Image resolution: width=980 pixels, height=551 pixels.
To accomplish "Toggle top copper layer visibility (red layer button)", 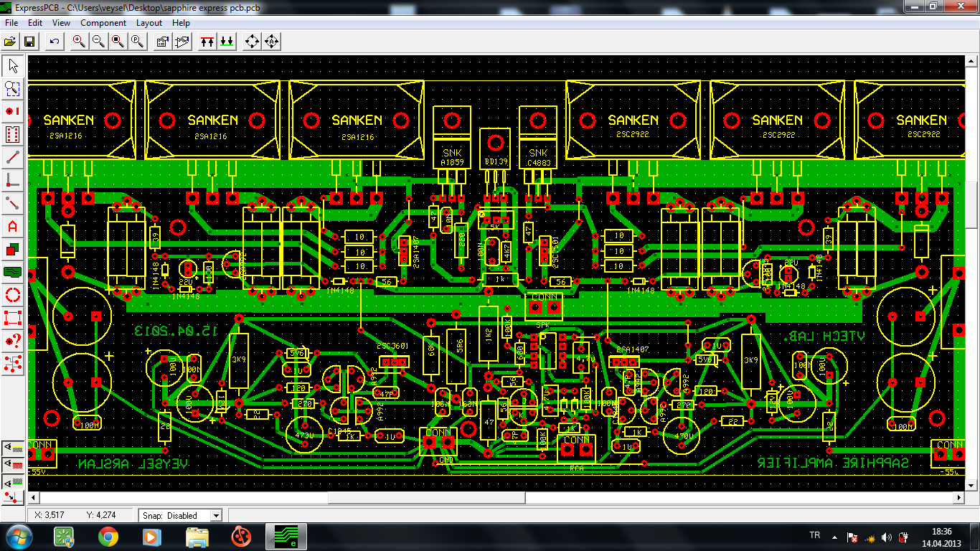I will coord(14,464).
